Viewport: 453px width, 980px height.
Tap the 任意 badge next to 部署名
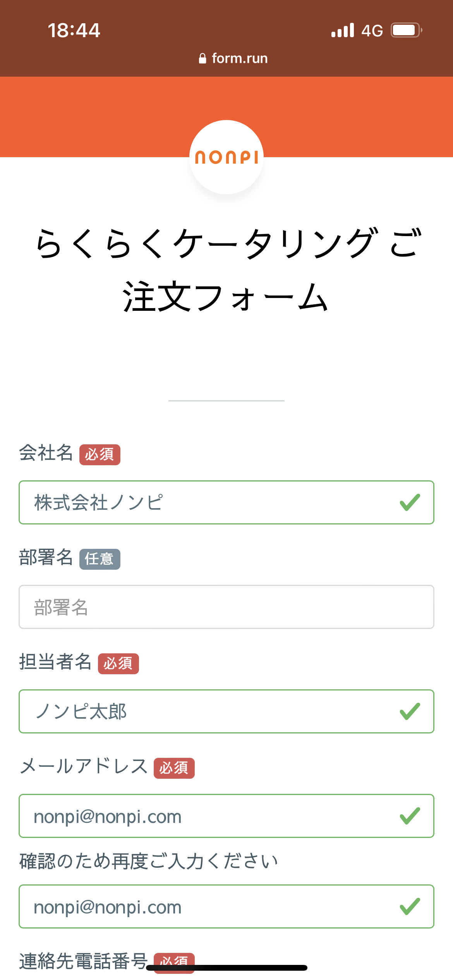tap(100, 559)
